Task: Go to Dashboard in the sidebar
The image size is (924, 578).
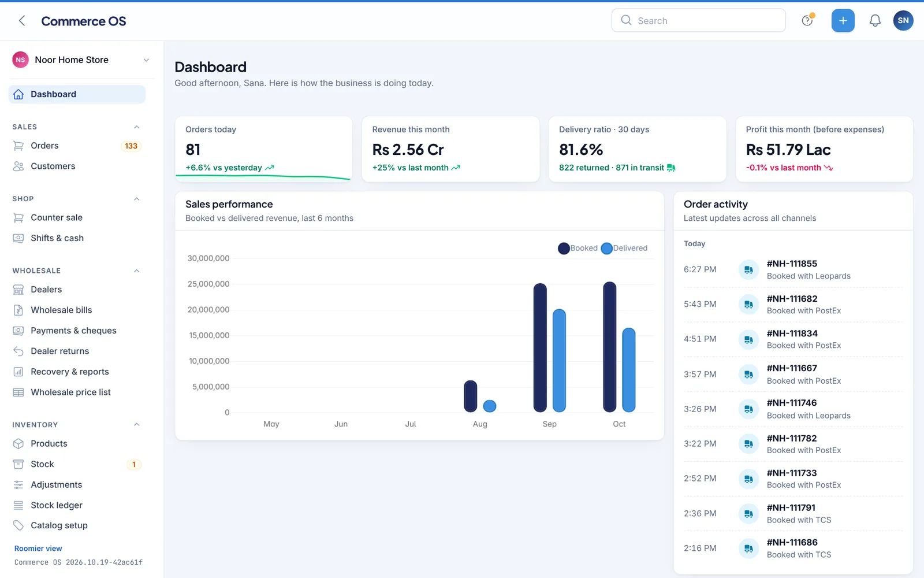Action: [77, 94]
